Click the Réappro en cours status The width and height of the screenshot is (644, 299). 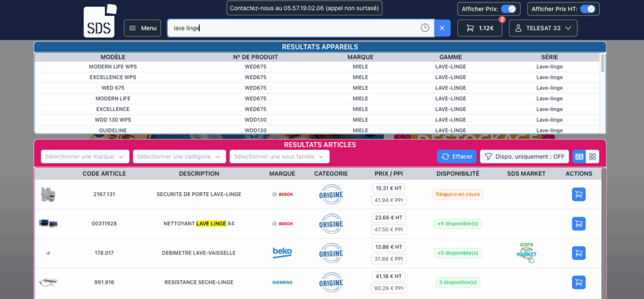pos(458,194)
